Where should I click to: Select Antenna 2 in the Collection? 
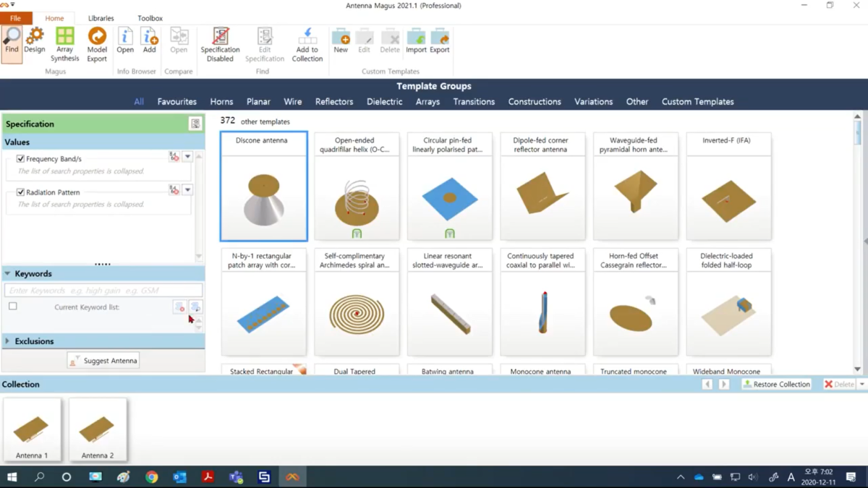(98, 429)
